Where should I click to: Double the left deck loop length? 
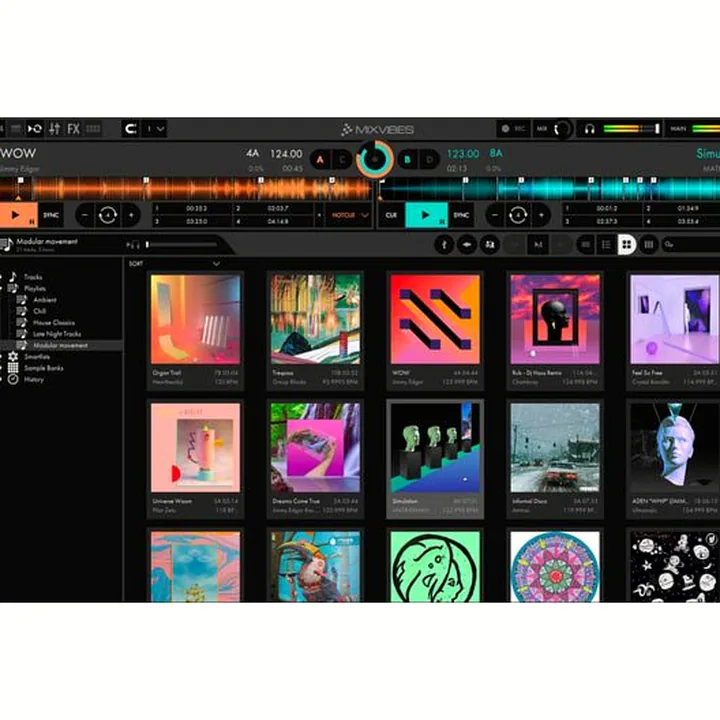click(x=131, y=215)
